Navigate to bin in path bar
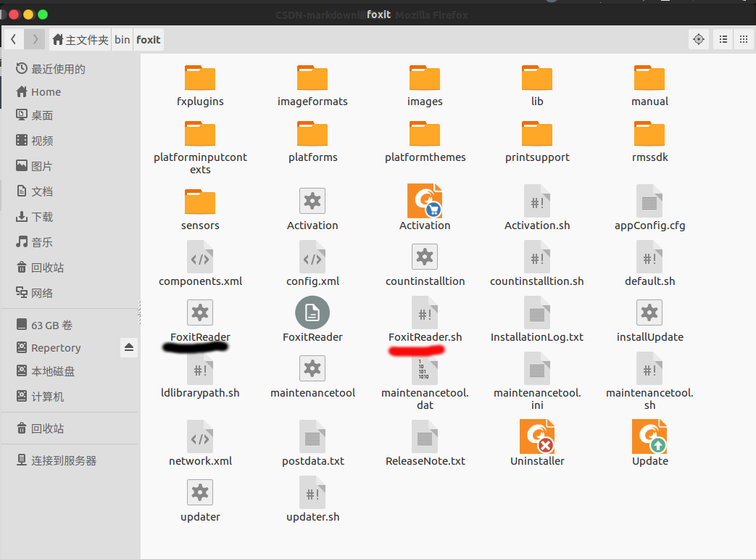This screenshot has height=559, width=756. 122,40
